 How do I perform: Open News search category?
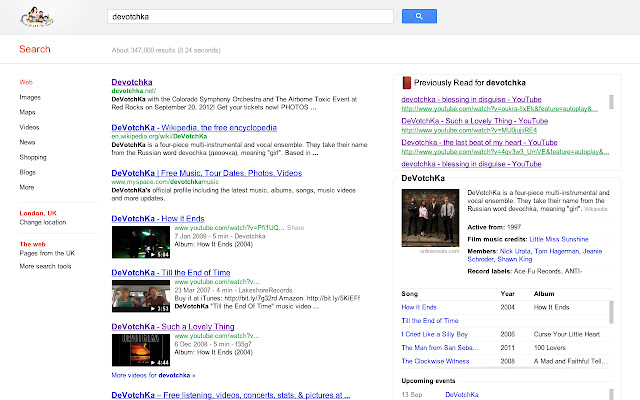[28, 142]
